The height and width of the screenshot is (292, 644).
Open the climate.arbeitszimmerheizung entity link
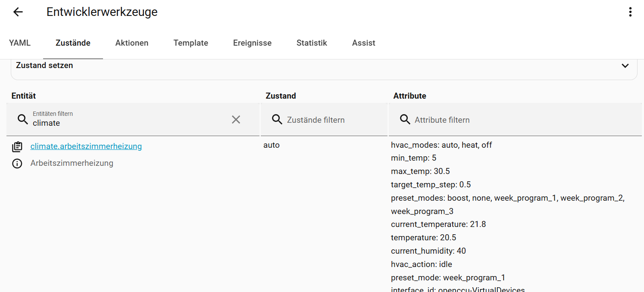pos(86,146)
